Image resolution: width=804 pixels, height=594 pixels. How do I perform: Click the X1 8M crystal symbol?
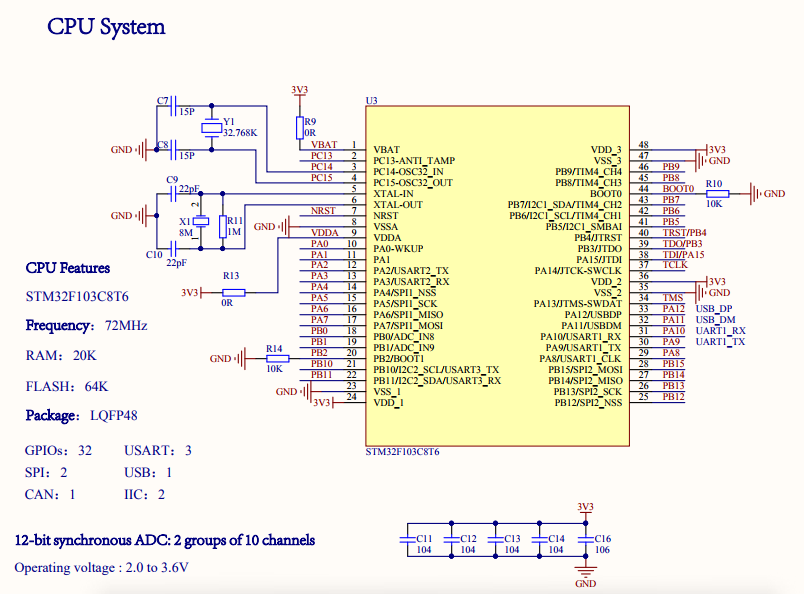click(200, 222)
